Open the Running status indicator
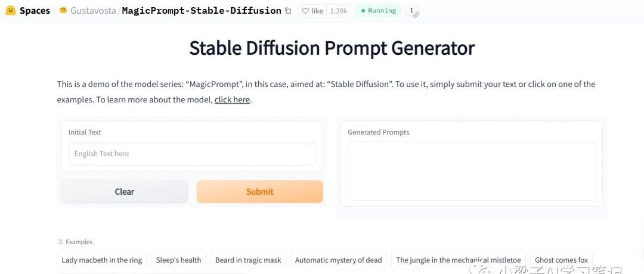 point(378,11)
